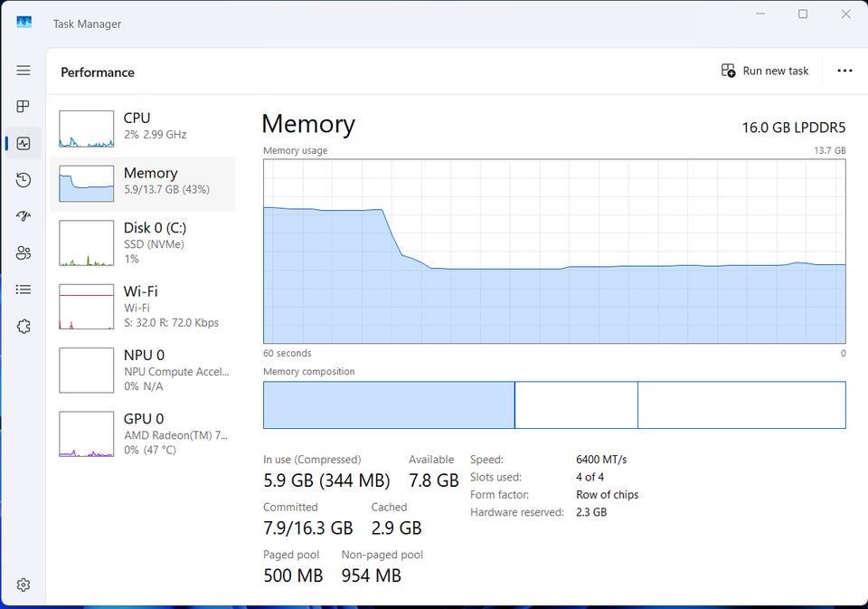This screenshot has width=868, height=609.
Task: Click the 16.0 GB LPDDR5 label
Action: [x=793, y=128]
